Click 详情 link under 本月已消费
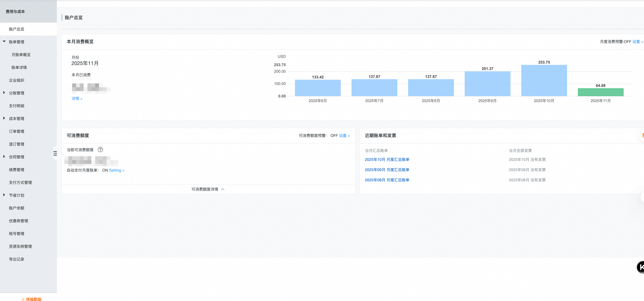The image size is (644, 301). point(77,99)
